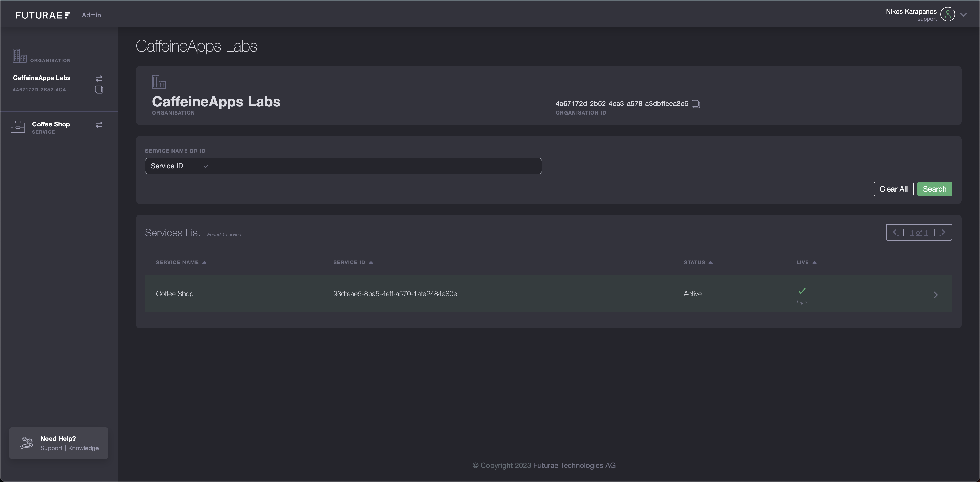
Task: Click the Nikos Karapanos user name
Action: point(911,11)
